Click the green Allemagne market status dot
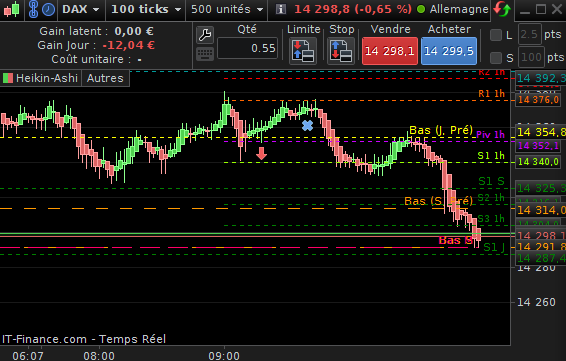Screen dimensions: 566x361 pyautogui.click(x=421, y=9)
